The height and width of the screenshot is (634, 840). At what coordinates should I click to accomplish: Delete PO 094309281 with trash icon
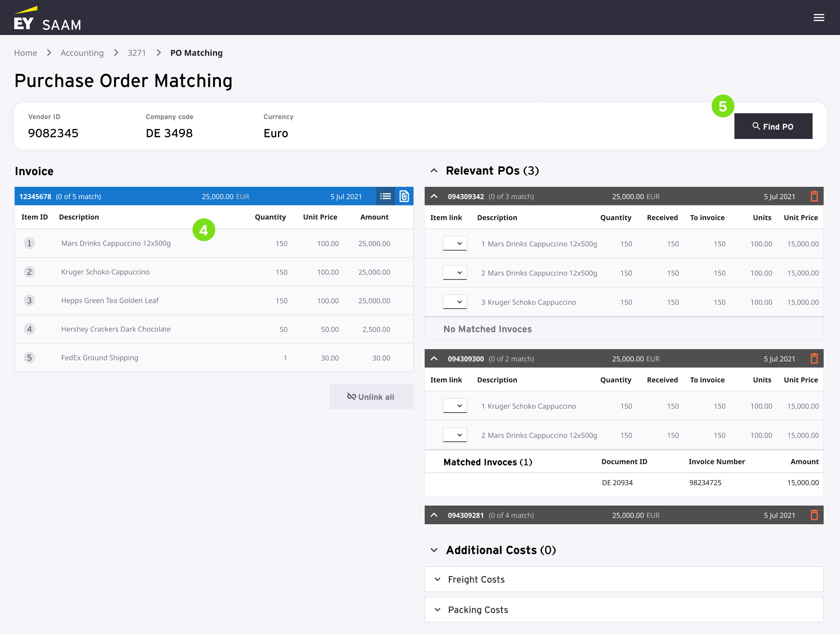coord(814,515)
